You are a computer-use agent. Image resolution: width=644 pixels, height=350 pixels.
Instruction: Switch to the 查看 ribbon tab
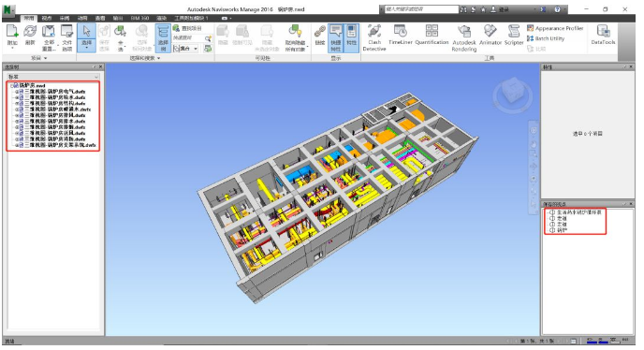tap(100, 18)
